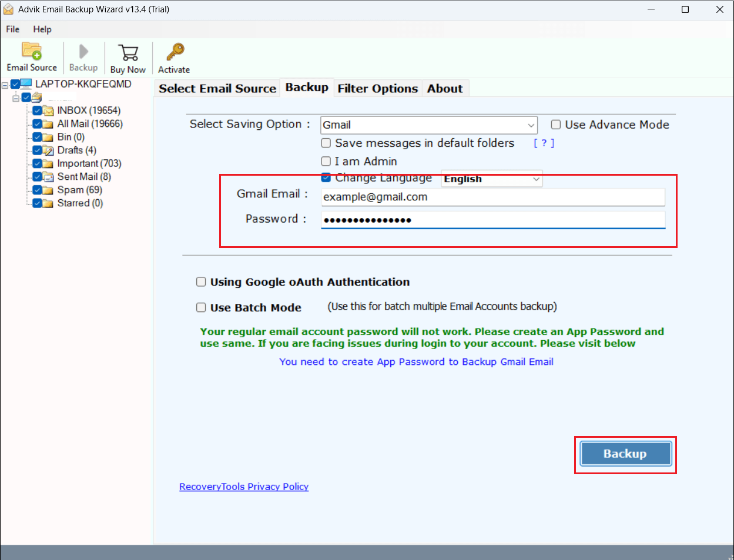Screen dimensions: 734x560
Task: Select the Sent Mail (8) tree label
Action: coord(84,177)
